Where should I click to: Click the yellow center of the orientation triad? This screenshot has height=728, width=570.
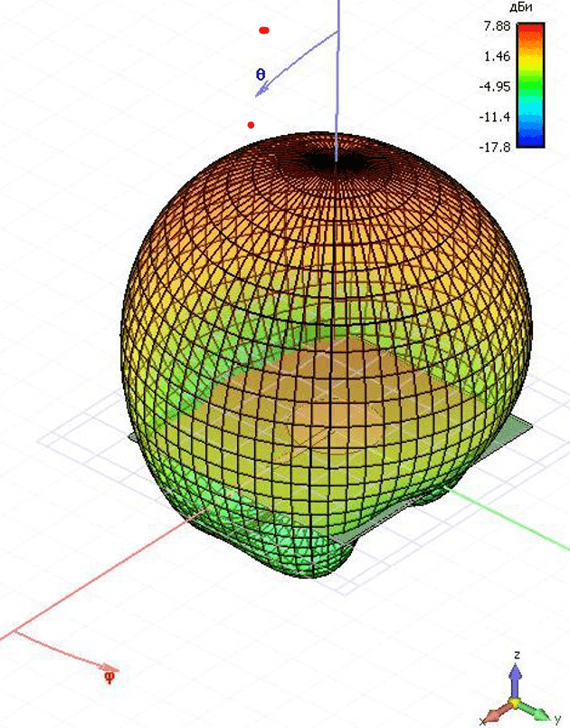[x=514, y=702]
